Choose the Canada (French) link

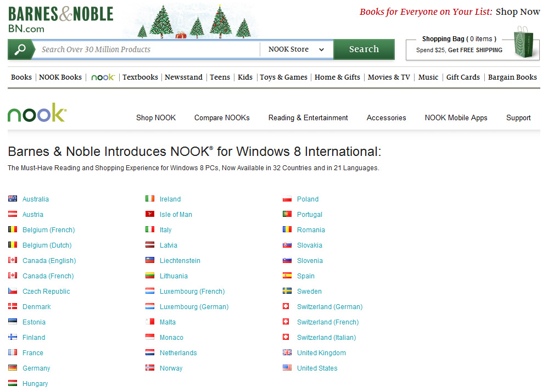click(x=48, y=276)
